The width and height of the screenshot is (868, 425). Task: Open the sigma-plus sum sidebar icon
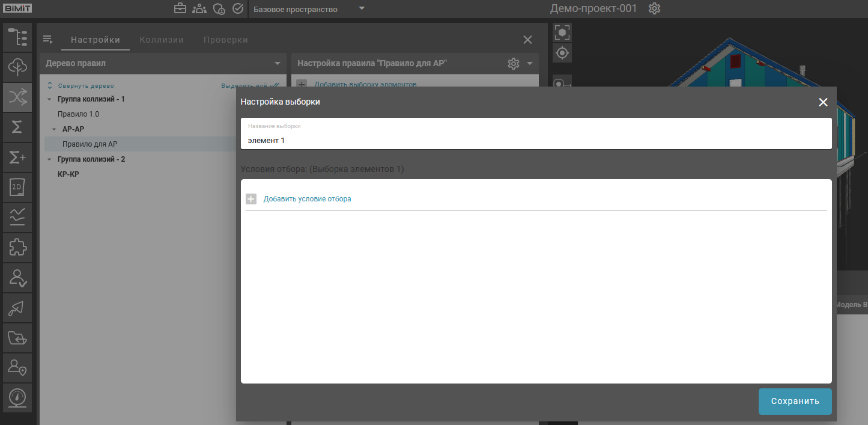pos(17,157)
